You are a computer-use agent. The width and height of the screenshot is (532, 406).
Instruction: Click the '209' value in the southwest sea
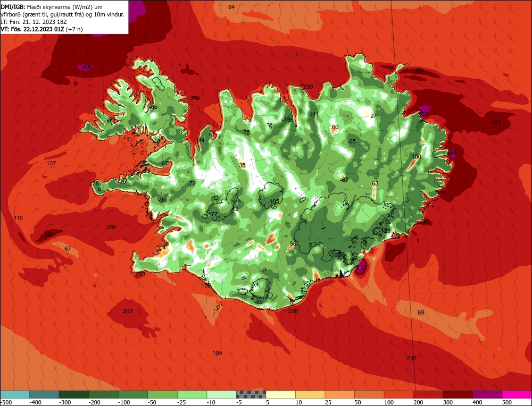(x=128, y=311)
